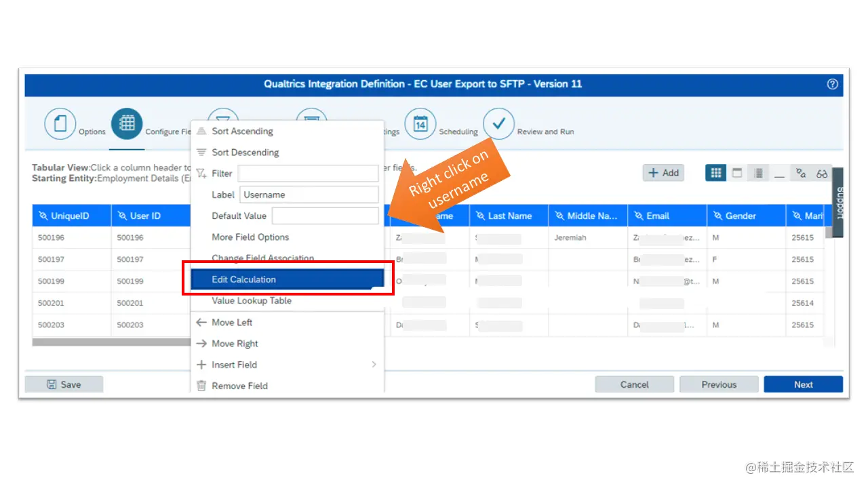Click the link icon in Gender header
This screenshot has height=488, width=868.
[718, 216]
